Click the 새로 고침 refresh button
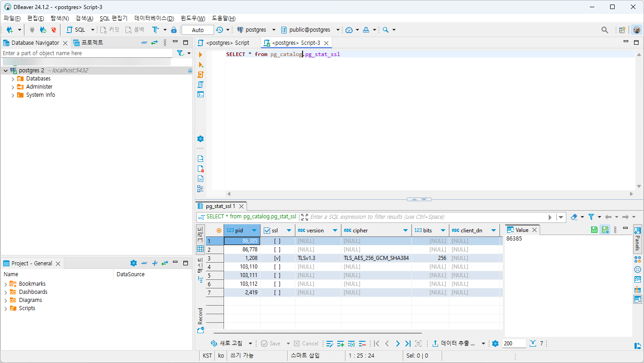644x363 pixels. click(x=227, y=344)
